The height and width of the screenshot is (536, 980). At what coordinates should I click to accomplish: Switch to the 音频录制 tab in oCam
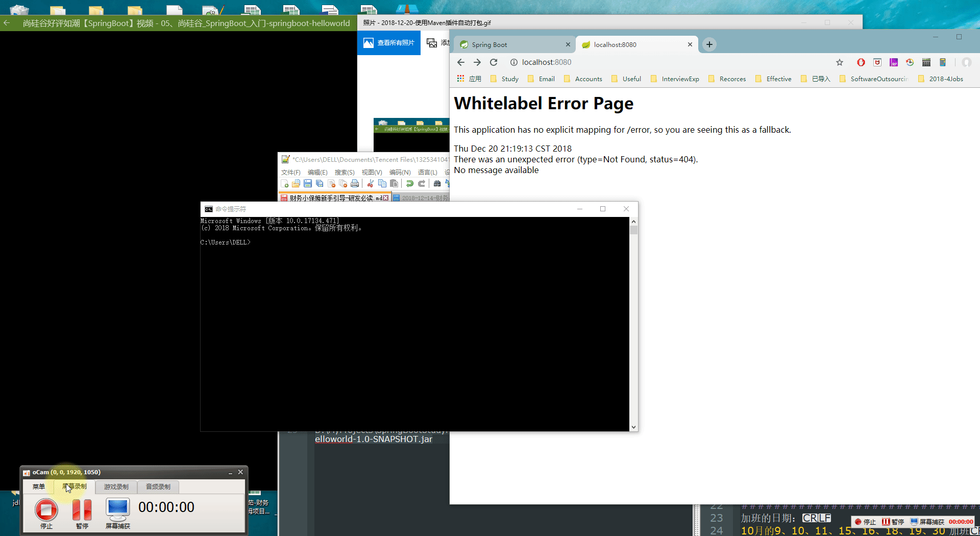[158, 486]
